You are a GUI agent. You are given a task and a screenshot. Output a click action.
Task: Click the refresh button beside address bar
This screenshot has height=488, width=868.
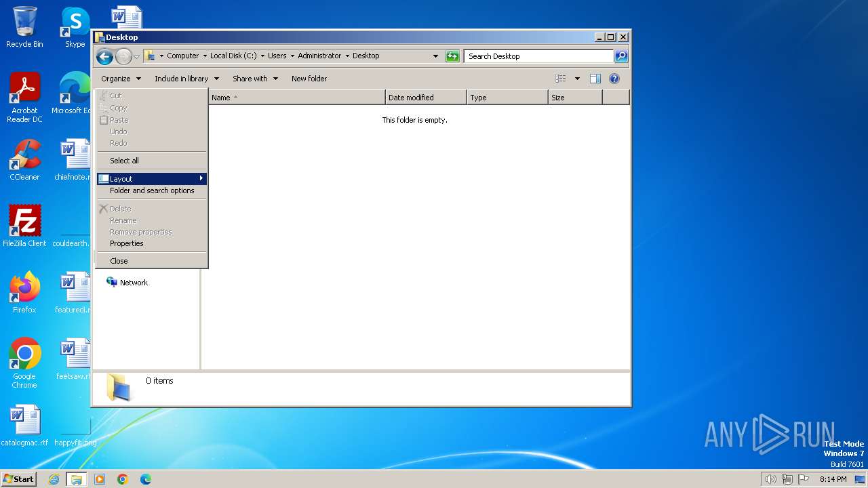(x=452, y=56)
